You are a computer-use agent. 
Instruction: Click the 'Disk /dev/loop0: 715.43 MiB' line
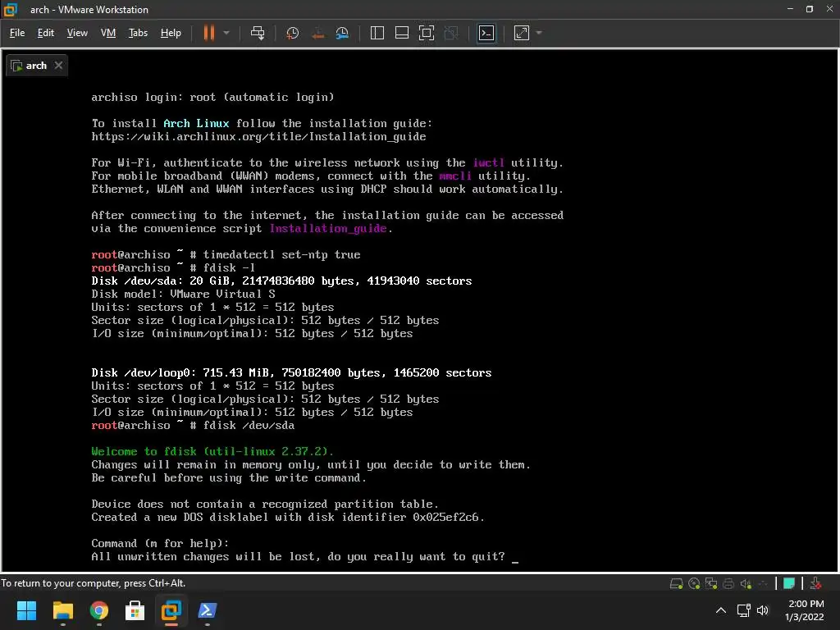click(x=291, y=373)
